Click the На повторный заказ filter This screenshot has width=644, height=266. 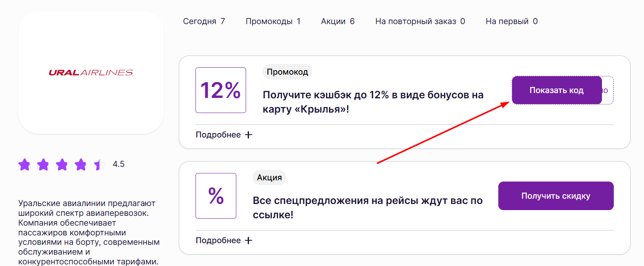pyautogui.click(x=420, y=21)
